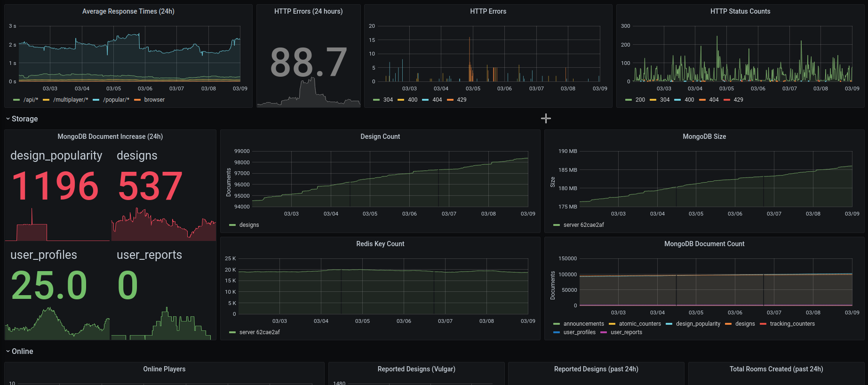This screenshot has width=868, height=385.
Task: Open the HTTP Errors (24 hours) panel title menu
Action: (309, 11)
